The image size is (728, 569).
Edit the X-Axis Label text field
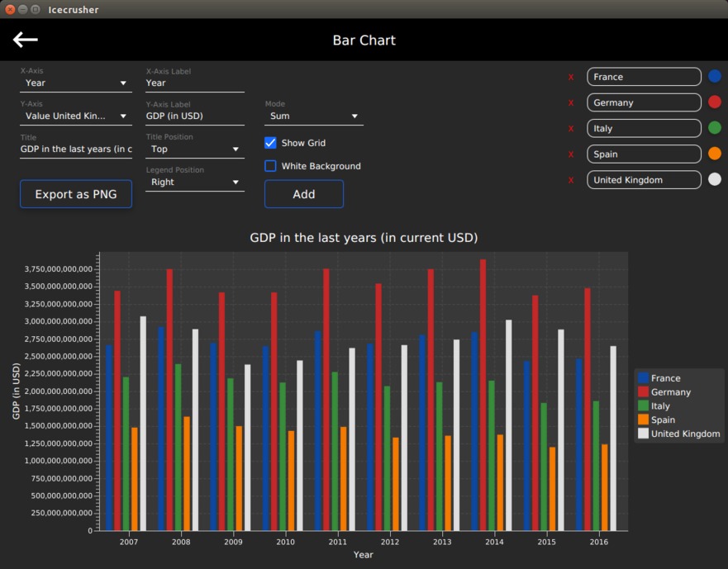point(195,83)
